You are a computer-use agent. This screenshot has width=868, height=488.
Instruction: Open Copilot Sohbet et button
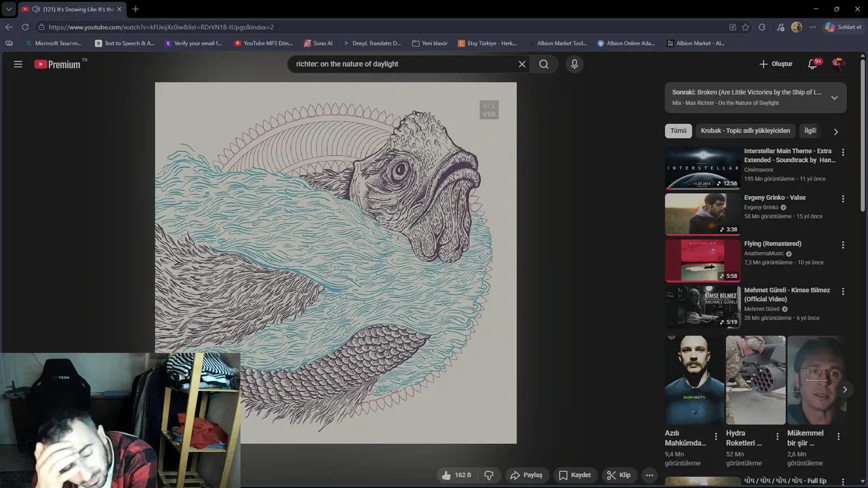(x=843, y=27)
